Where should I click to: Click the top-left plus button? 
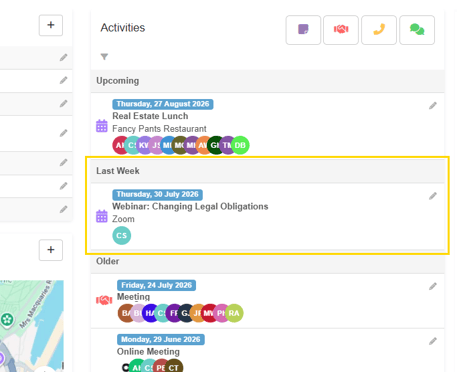coord(51,25)
